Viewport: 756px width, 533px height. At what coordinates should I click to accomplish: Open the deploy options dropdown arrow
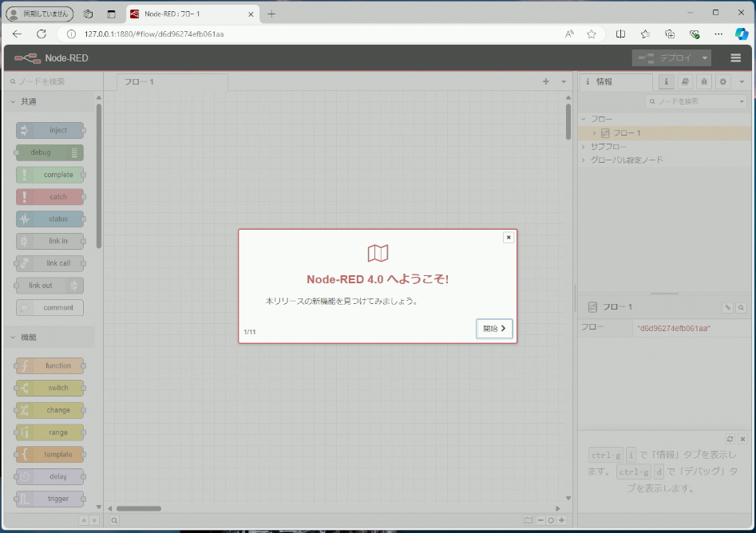704,57
